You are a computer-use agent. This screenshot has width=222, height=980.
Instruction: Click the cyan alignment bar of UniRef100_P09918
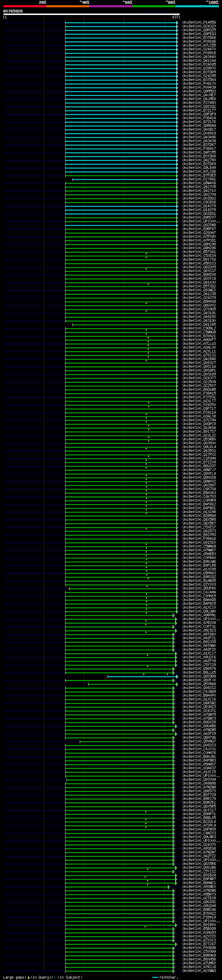(x=121, y=53)
